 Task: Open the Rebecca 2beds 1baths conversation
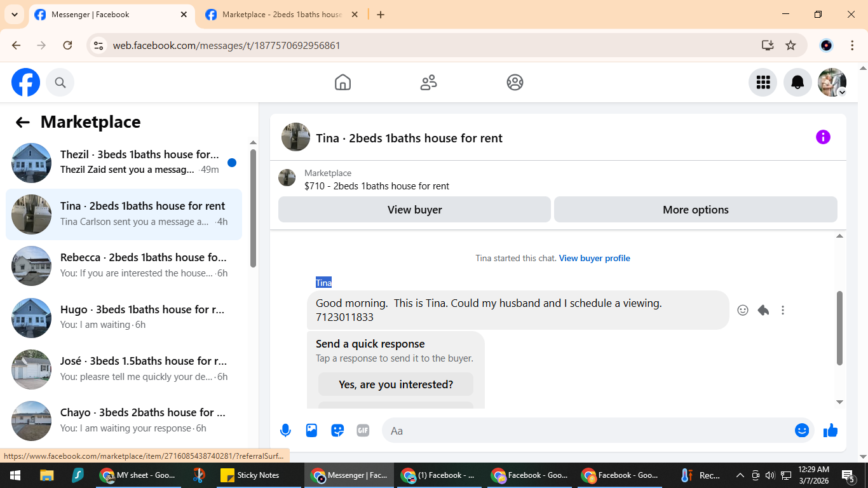(x=124, y=266)
